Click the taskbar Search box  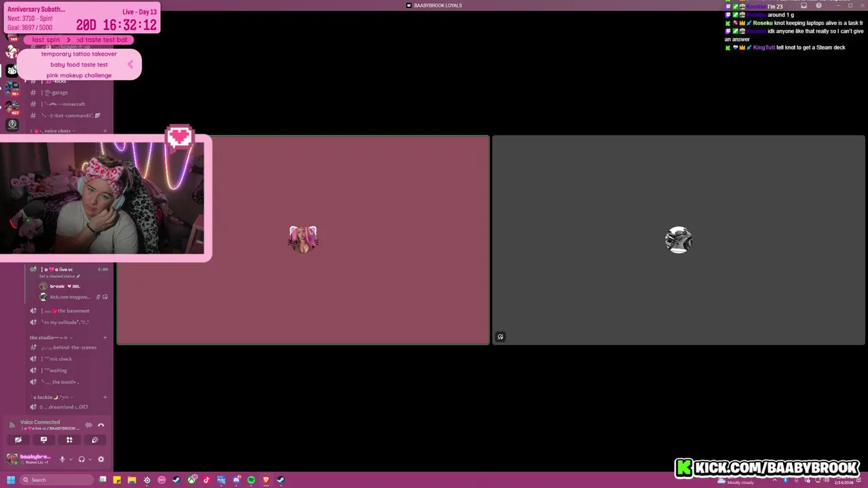(56, 480)
